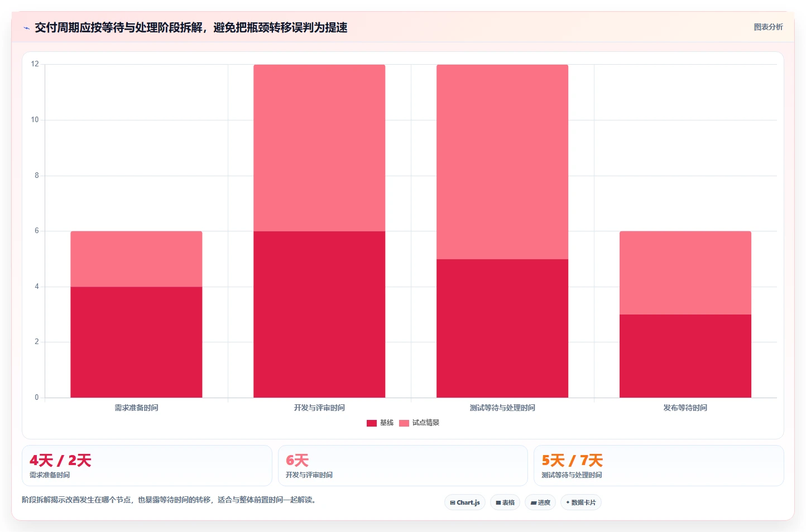Click the 基线 bar segment for 发布等待时间
Image resolution: width=806 pixels, height=532 pixels.
[x=685, y=356]
